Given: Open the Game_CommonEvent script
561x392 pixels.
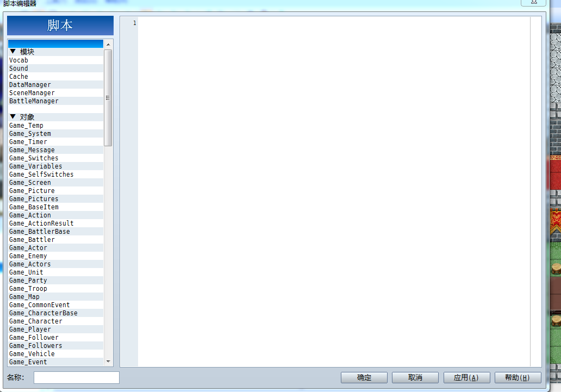Looking at the screenshot, I should pyautogui.click(x=55, y=304).
